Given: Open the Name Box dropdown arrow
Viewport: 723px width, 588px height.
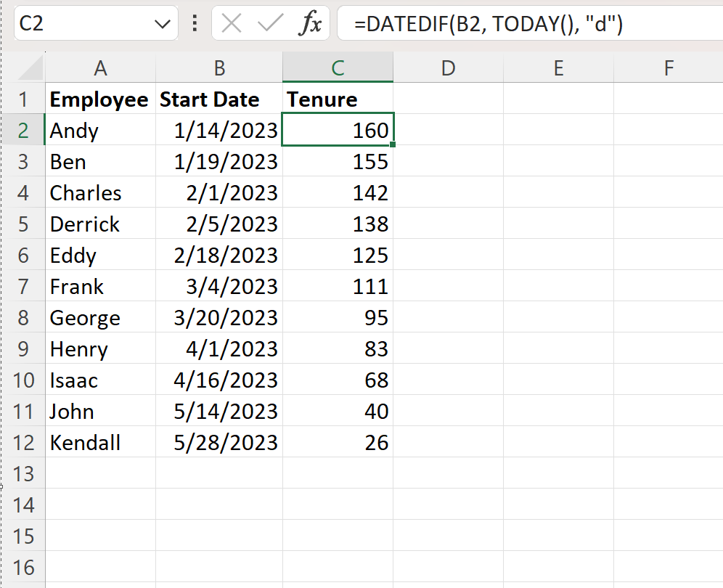Looking at the screenshot, I should click(163, 23).
